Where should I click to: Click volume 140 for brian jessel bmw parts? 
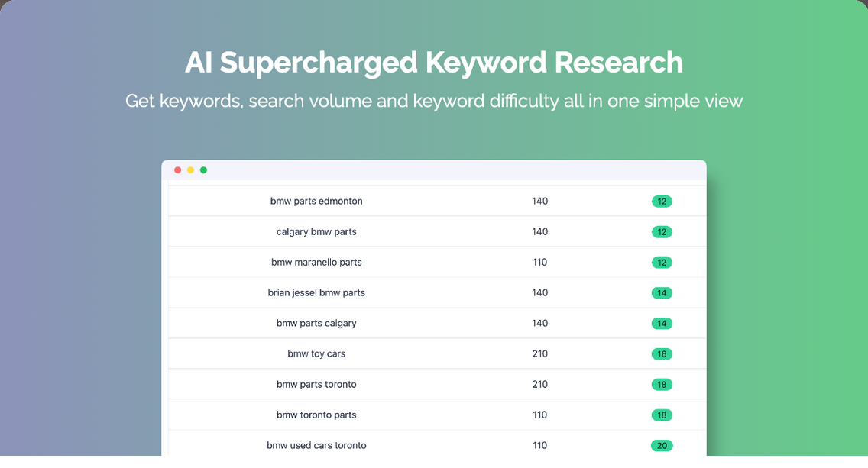point(539,292)
